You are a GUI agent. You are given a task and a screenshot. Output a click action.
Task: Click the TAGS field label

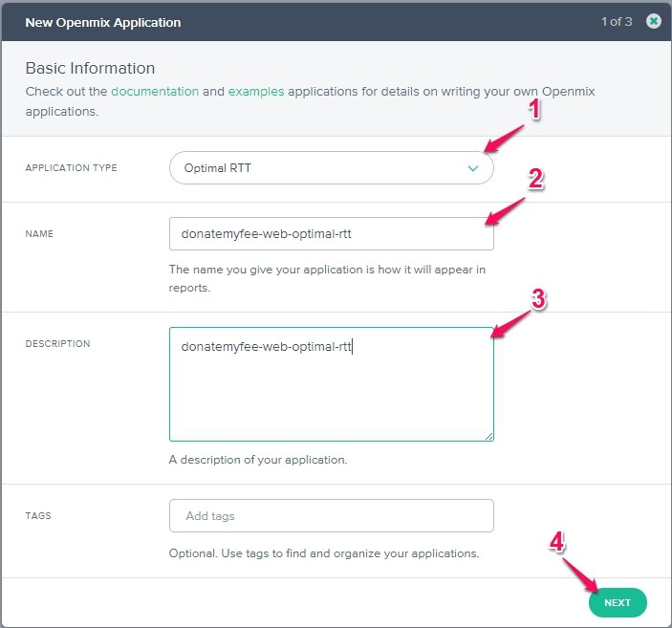[x=38, y=515]
